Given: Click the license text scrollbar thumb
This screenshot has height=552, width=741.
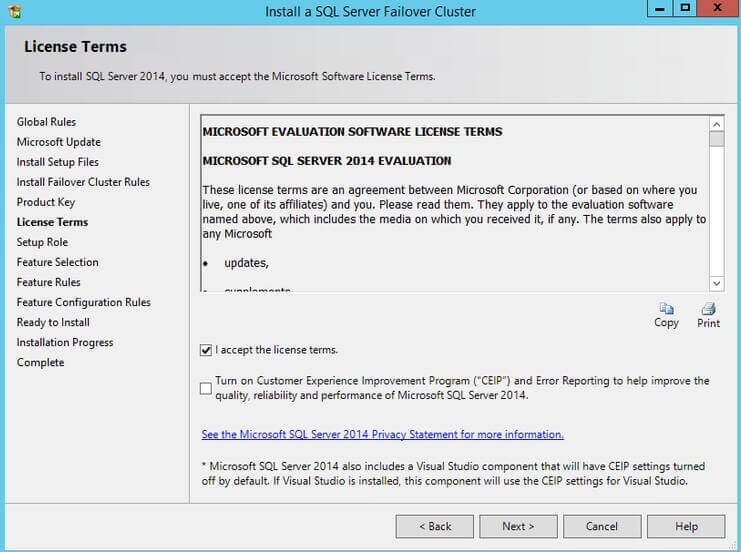Looking at the screenshot, I should 716,139.
